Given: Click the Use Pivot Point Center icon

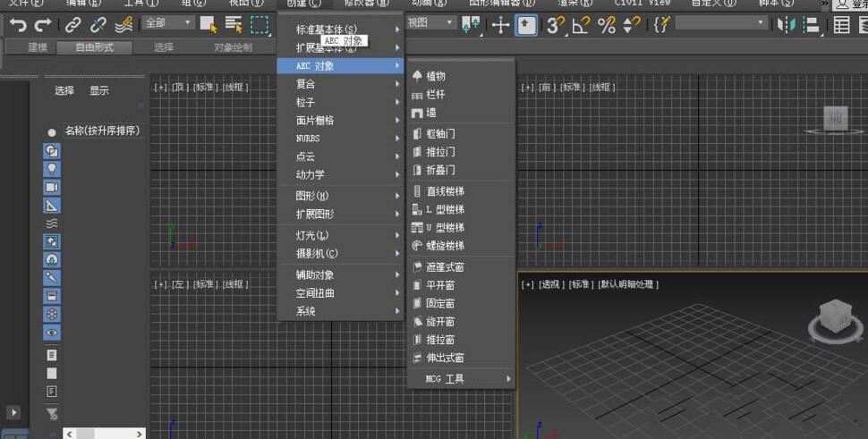Looking at the screenshot, I should point(471,25).
